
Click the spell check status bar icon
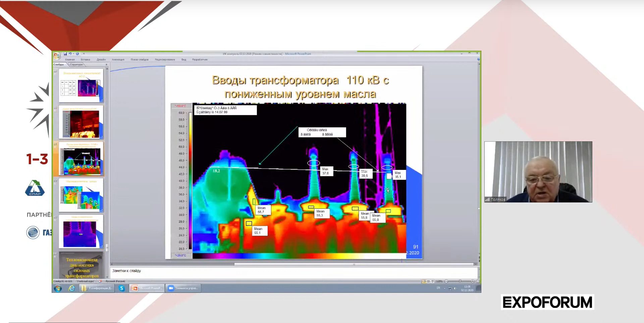(100, 281)
